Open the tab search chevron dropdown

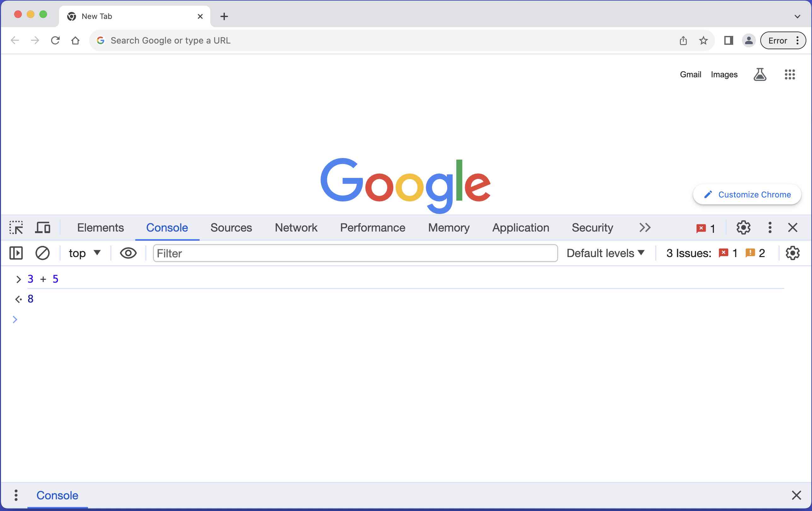(x=797, y=16)
